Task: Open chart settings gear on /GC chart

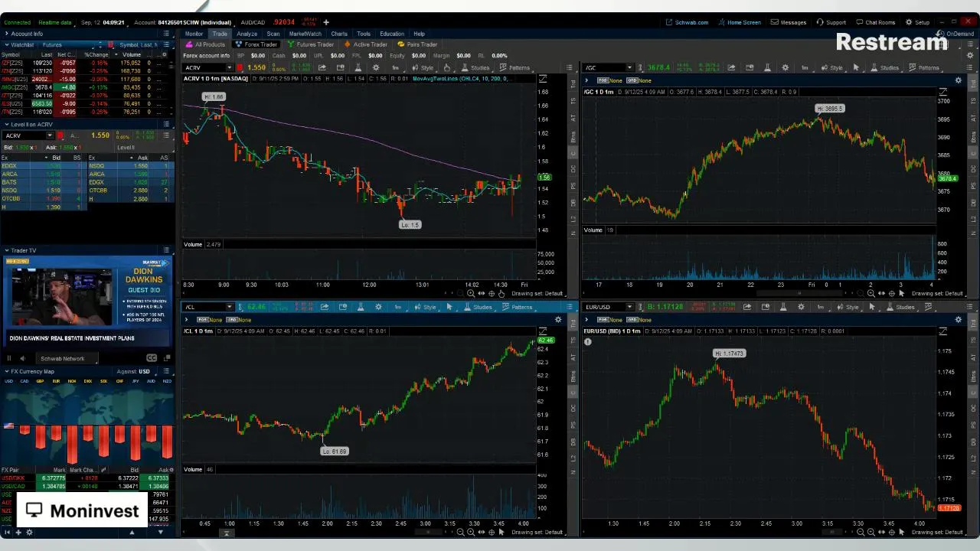Action: pyautogui.click(x=785, y=67)
